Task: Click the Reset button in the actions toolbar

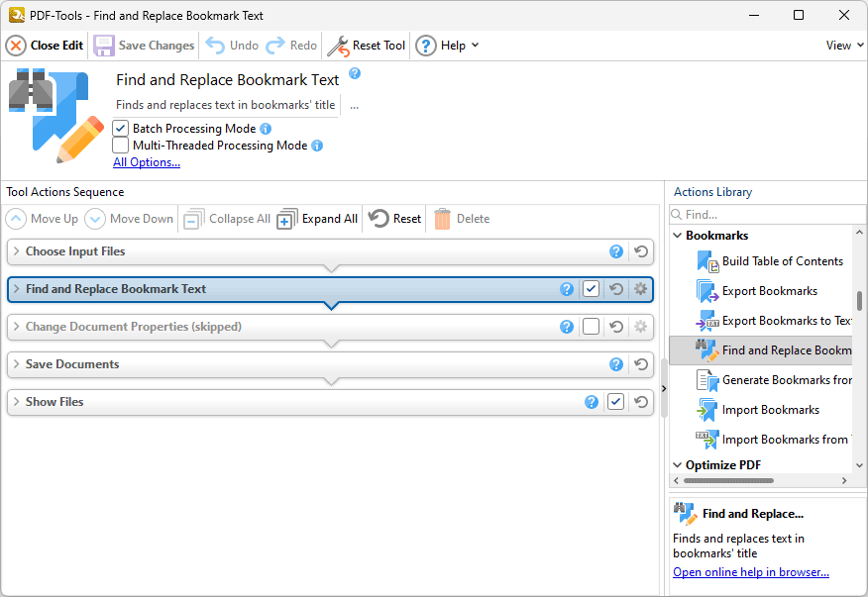Action: coord(394,219)
